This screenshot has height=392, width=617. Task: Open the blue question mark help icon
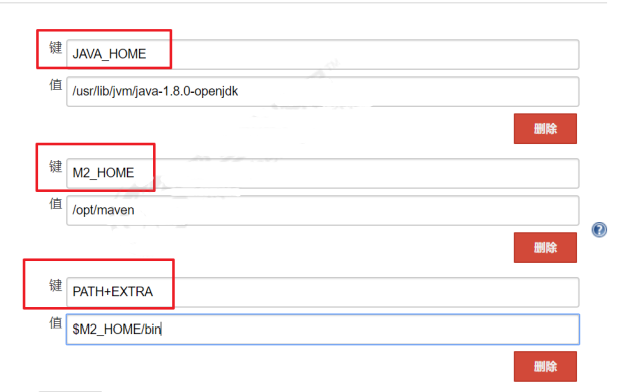point(599,229)
